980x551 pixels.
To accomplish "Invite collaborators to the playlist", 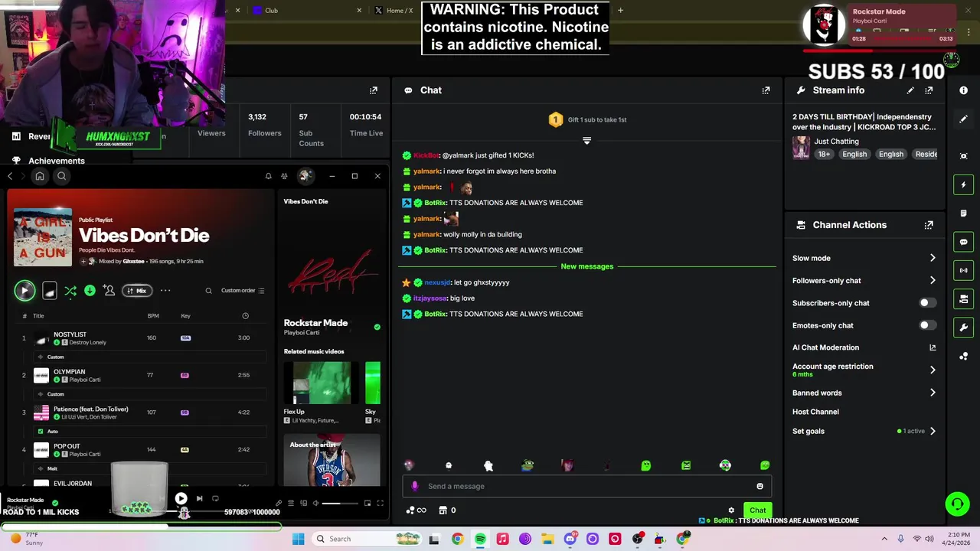I will 109,291.
